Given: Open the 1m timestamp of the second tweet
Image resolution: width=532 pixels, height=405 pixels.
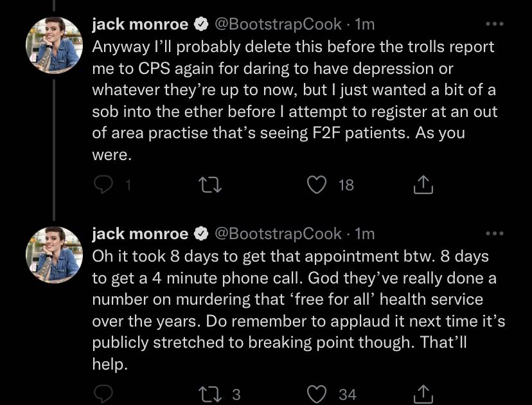Looking at the screenshot, I should (364, 234).
